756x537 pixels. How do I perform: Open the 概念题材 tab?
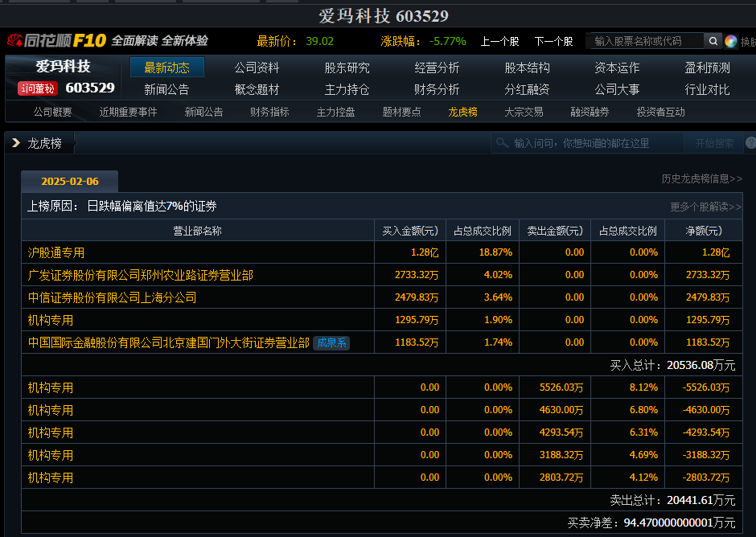[257, 89]
